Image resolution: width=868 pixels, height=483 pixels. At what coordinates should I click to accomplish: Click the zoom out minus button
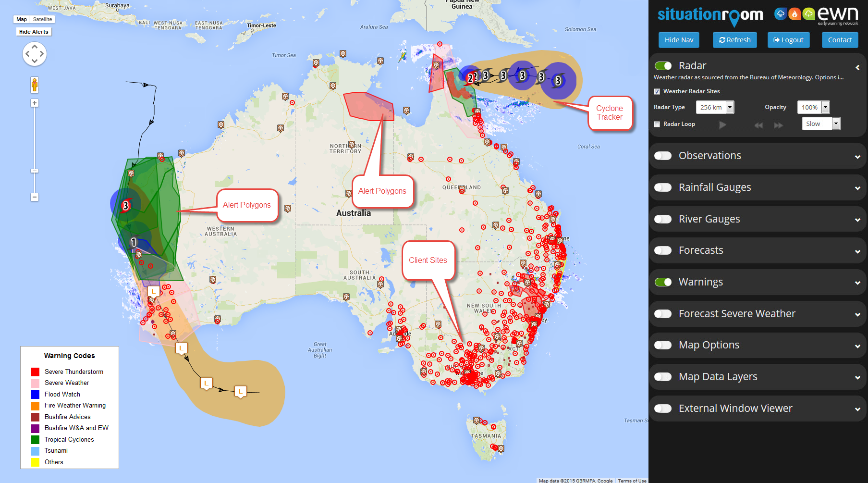tap(35, 197)
